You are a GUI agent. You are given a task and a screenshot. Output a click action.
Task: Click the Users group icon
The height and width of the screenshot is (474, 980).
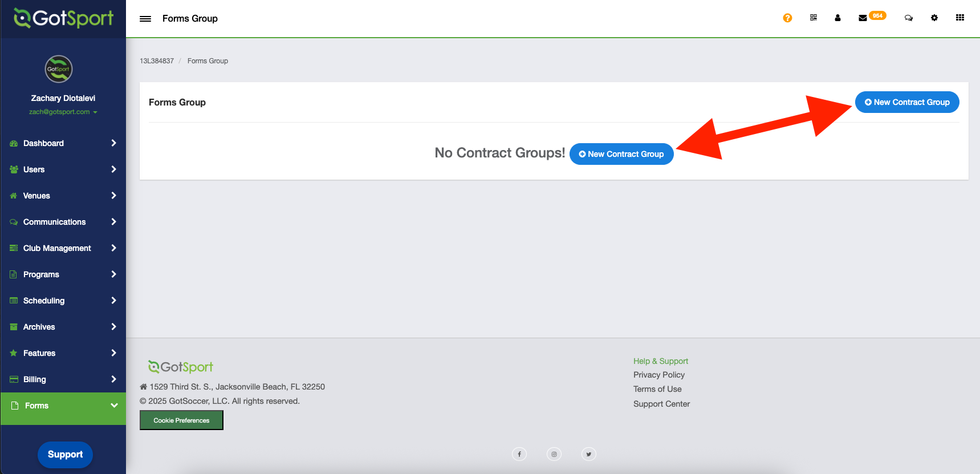[x=14, y=169]
